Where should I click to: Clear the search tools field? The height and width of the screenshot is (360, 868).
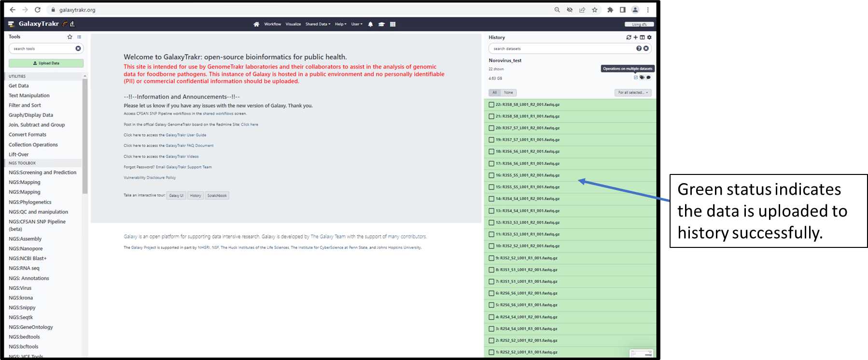point(78,48)
